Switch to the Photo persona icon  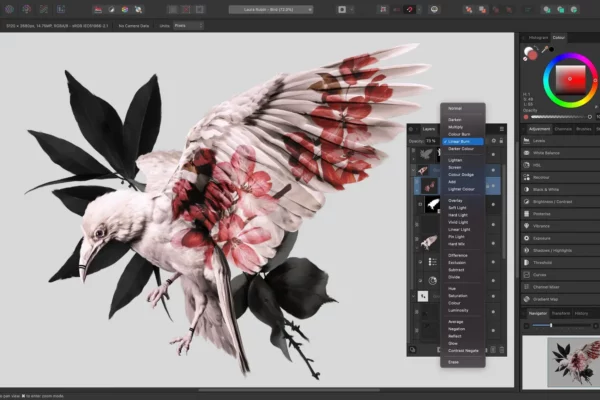[9, 9]
